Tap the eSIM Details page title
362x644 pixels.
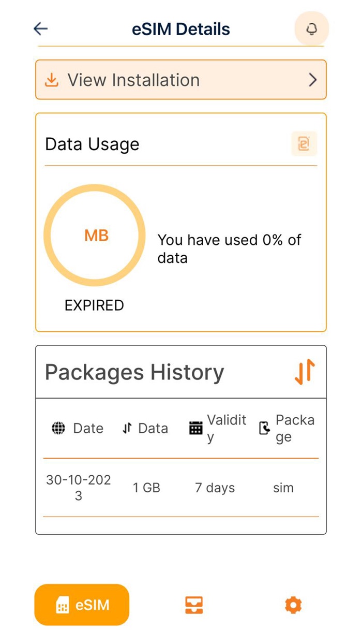click(x=181, y=29)
